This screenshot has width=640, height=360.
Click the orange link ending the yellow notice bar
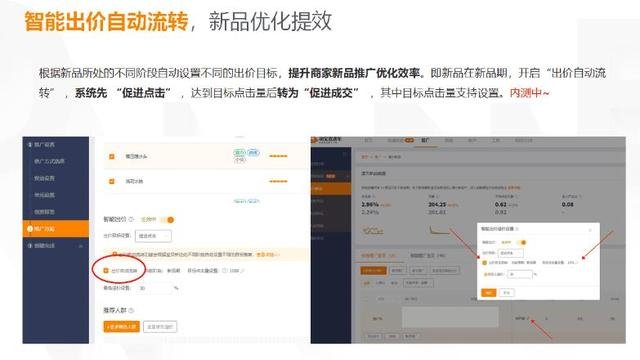point(268,255)
